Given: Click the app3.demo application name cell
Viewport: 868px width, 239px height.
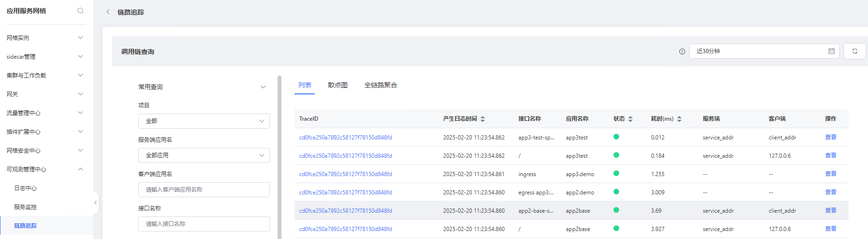Looking at the screenshot, I should pyautogui.click(x=580, y=174).
